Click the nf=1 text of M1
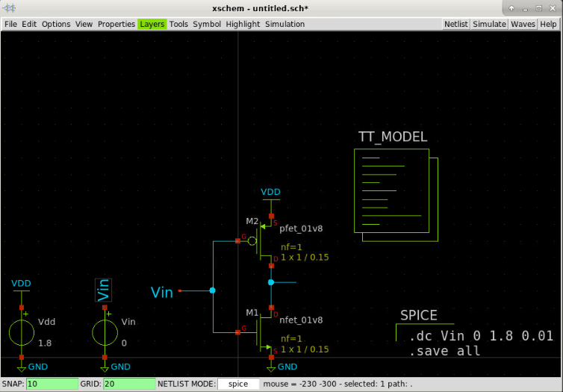The image size is (563, 392). click(x=291, y=338)
